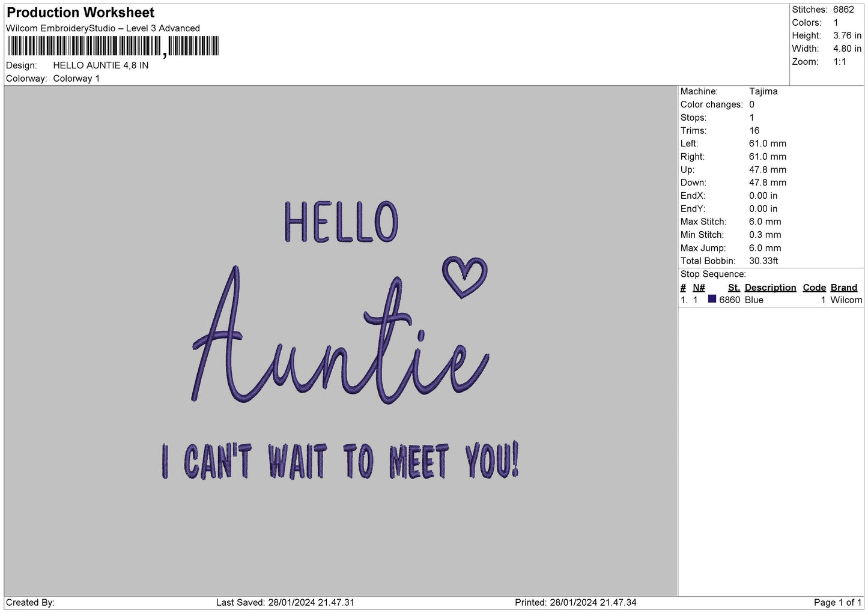Image resolution: width=868 pixels, height=613 pixels.
Task: Click the Right value 61.0 mm
Action: point(767,157)
